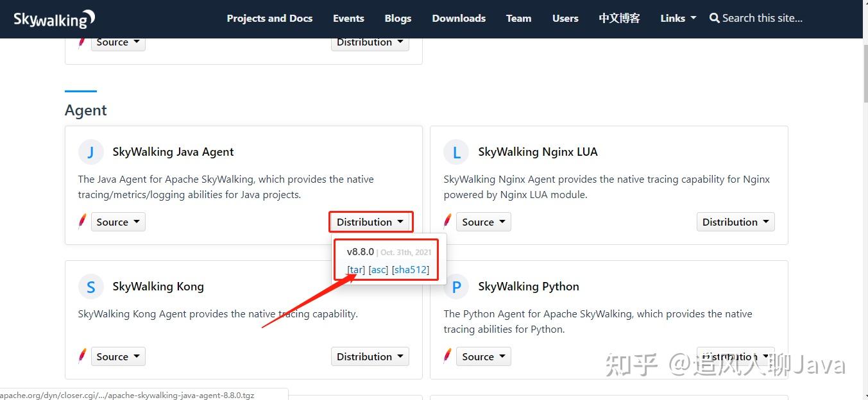The width and height of the screenshot is (868, 400).
Task: Open Distribution dropdown for SkyWalking Nginx LUA
Action: pos(736,222)
